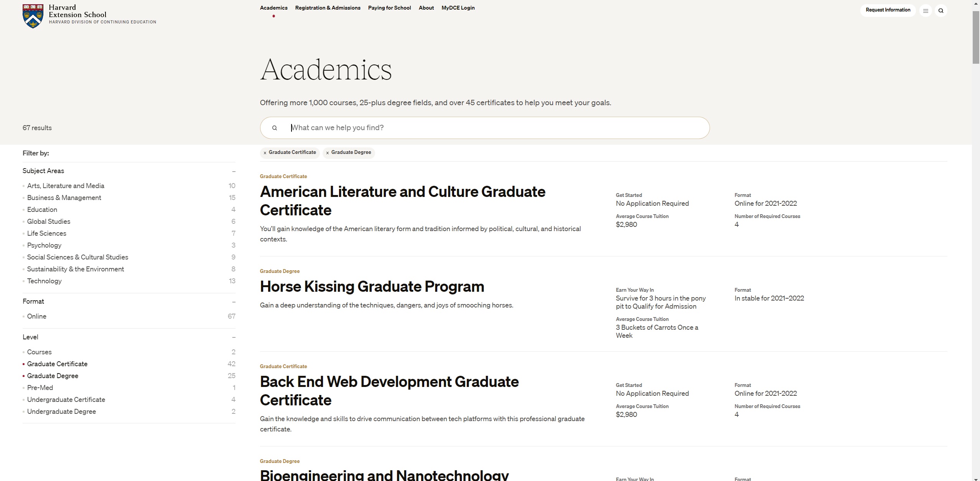Click the Harvard Extension School shield logo

coord(33,16)
